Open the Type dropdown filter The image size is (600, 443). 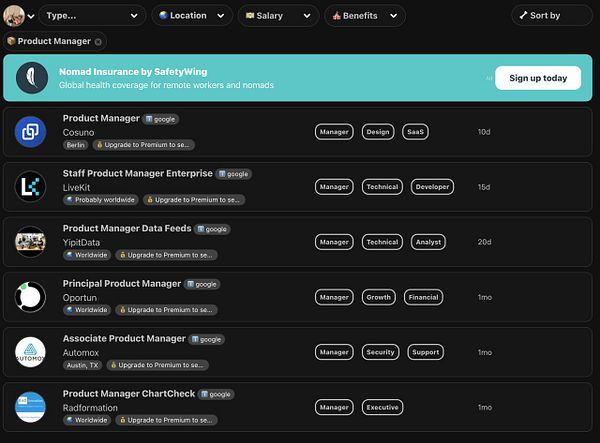click(92, 16)
